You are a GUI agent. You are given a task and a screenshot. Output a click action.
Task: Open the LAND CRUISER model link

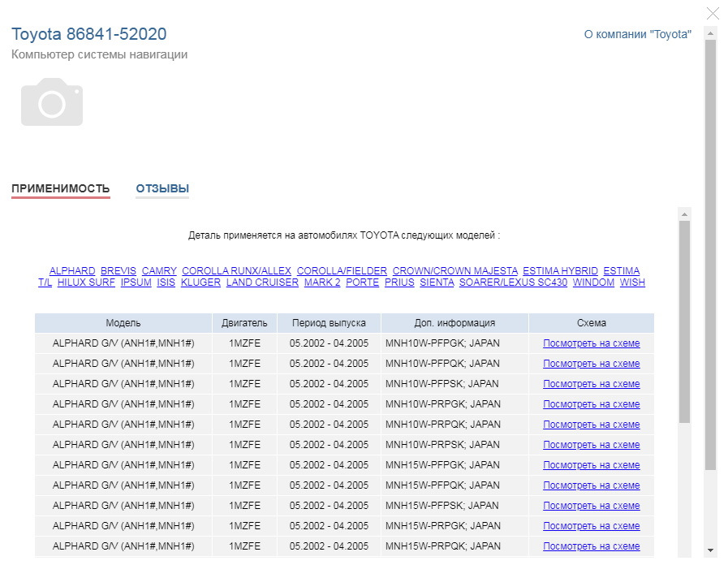pos(262,282)
